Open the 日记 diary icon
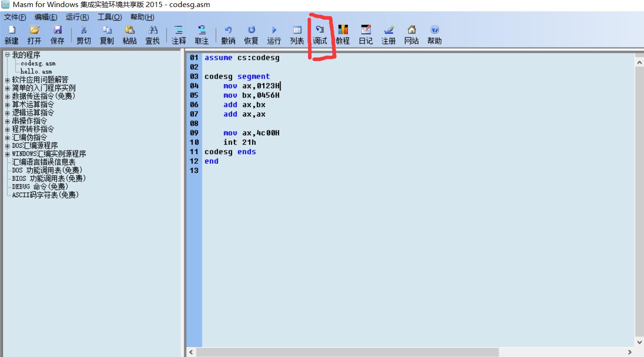The image size is (644, 357). click(366, 30)
